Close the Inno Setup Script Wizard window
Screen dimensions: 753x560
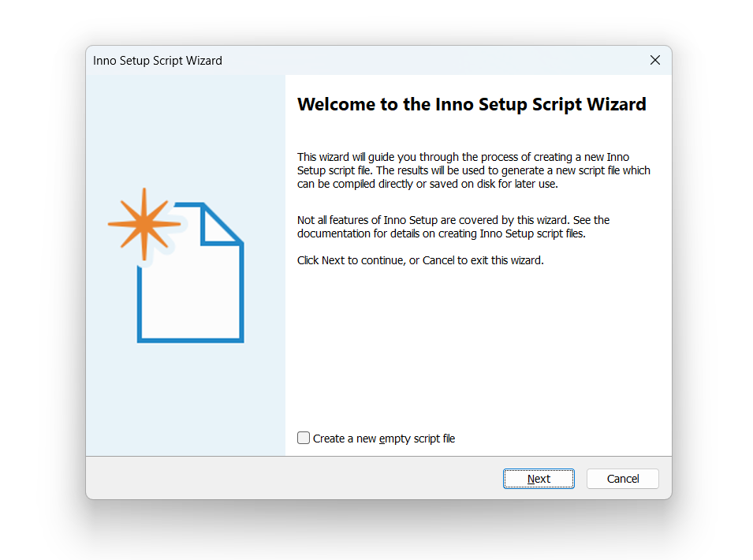[655, 60]
